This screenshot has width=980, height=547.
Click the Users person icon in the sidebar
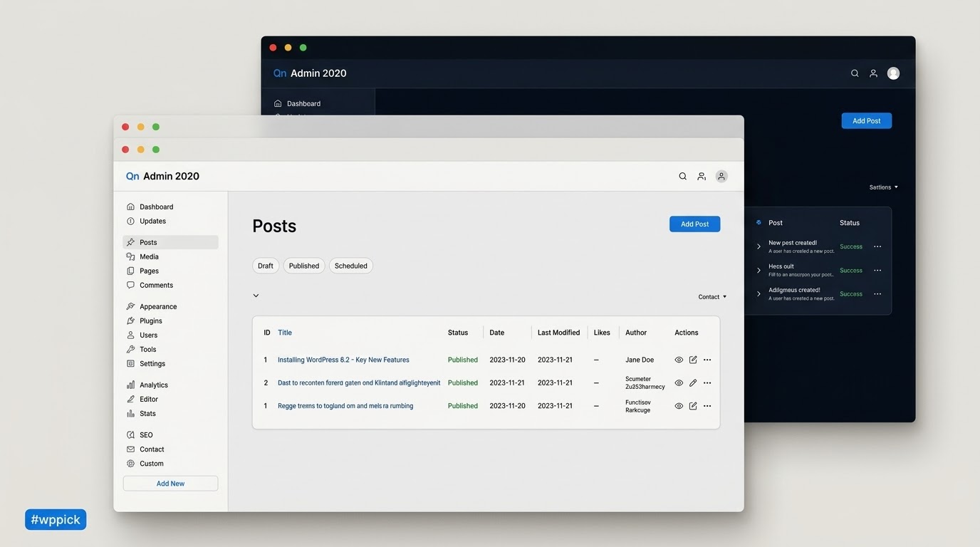(x=130, y=335)
